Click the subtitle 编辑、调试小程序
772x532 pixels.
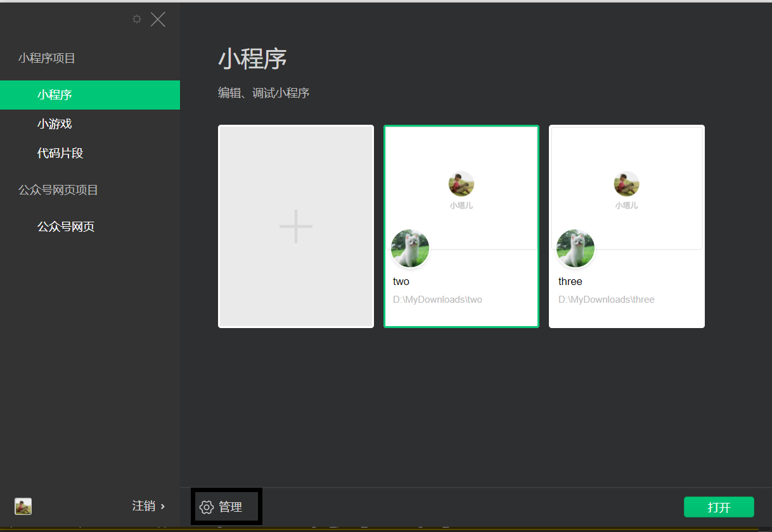[x=264, y=93]
